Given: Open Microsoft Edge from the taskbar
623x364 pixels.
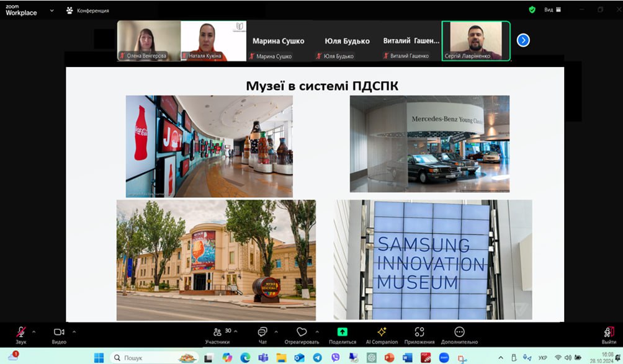Looking at the screenshot, I should point(245,358).
